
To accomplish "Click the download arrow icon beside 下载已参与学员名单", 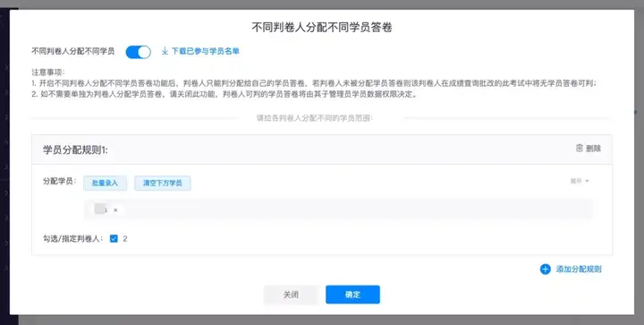I will coord(165,51).
